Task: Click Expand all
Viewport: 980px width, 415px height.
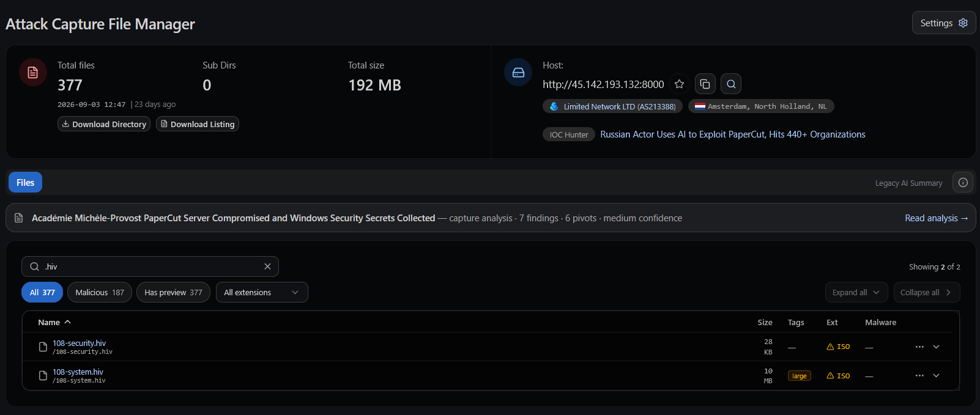Action: coord(856,292)
